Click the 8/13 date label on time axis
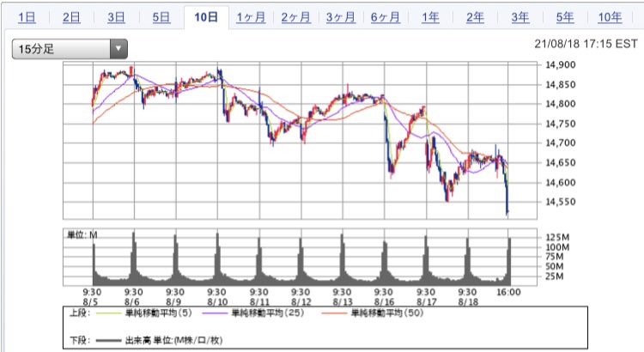 tap(343, 302)
